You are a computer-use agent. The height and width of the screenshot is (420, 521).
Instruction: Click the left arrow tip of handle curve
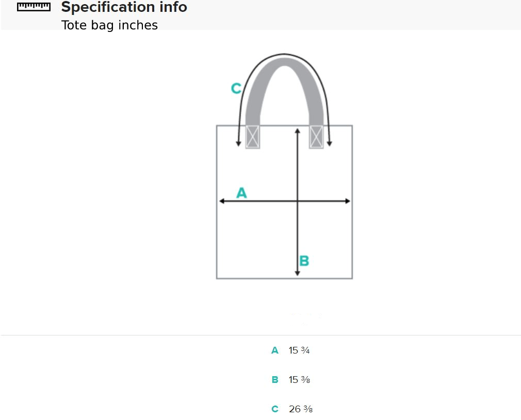pos(238,144)
